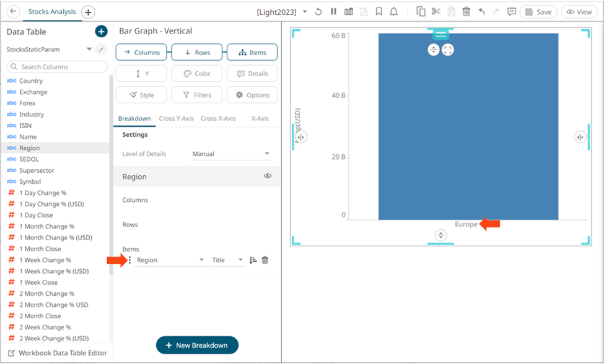Edit the StocksStaticParam parameter with the pencil icon
The image size is (606, 364).
coord(101,49)
